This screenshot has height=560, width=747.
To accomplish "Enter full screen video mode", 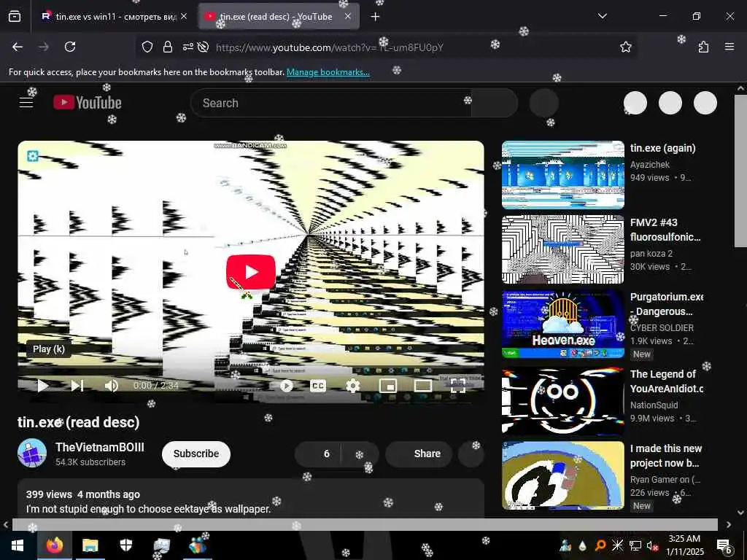I will pos(458,386).
